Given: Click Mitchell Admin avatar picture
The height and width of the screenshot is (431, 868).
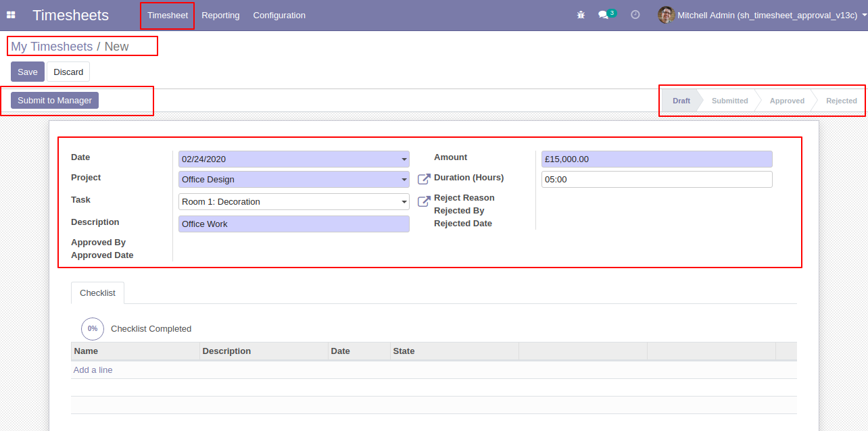Looking at the screenshot, I should click(666, 15).
